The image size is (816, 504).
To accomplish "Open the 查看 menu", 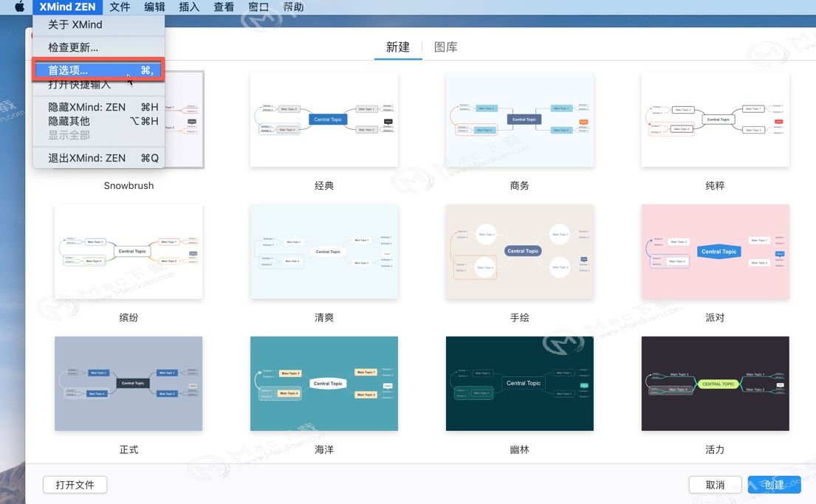I will point(224,7).
